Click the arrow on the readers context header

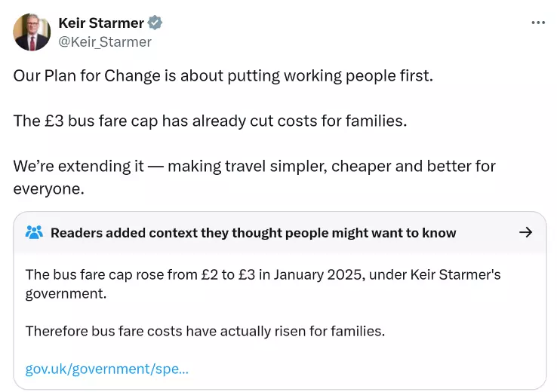click(526, 232)
